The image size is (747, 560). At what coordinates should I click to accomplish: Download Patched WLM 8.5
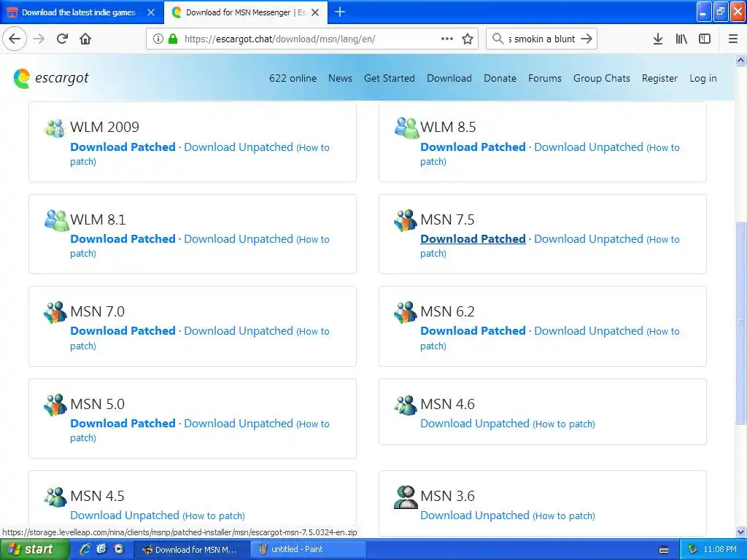pyautogui.click(x=473, y=147)
